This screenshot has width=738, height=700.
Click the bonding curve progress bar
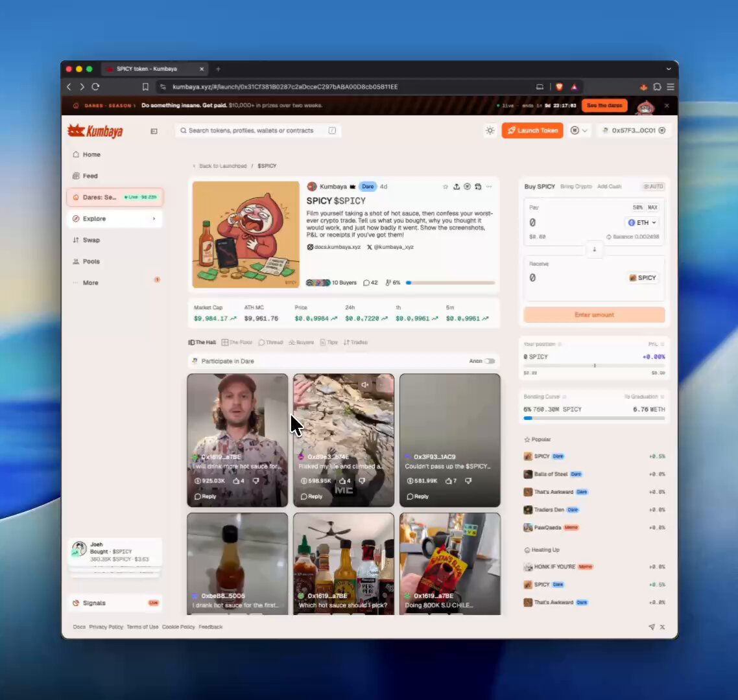(x=594, y=418)
